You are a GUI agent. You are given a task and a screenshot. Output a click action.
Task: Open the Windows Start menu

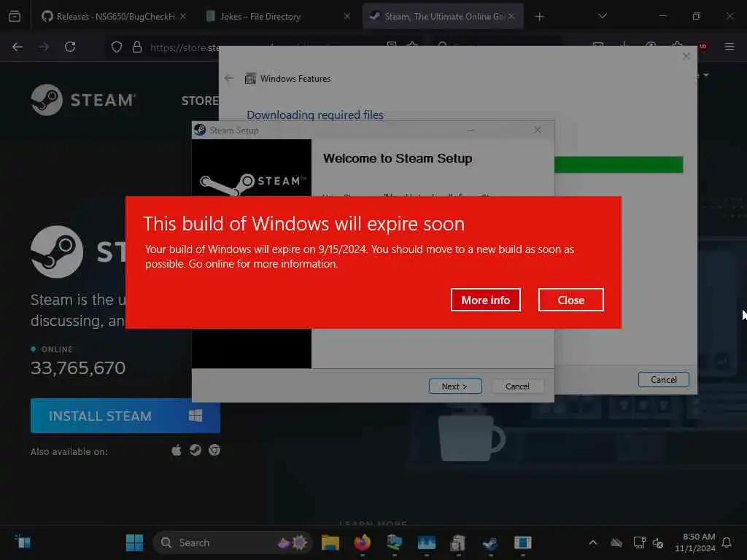click(x=134, y=542)
